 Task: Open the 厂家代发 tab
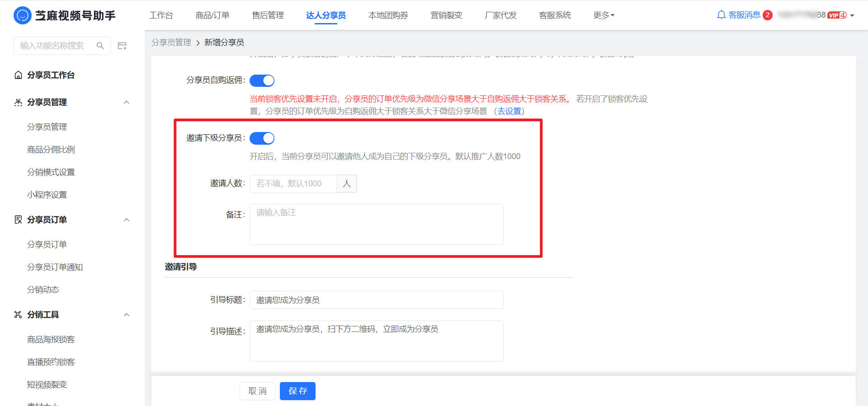(500, 15)
